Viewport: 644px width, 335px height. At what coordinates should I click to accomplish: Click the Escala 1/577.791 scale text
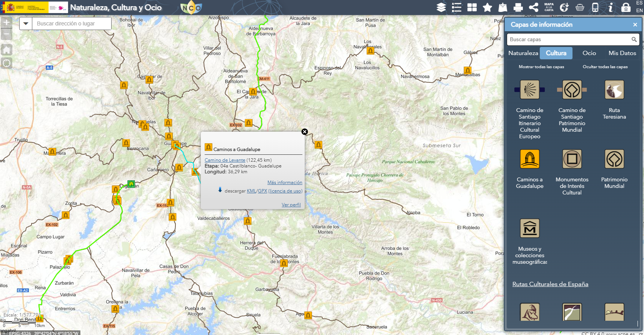(x=22, y=315)
